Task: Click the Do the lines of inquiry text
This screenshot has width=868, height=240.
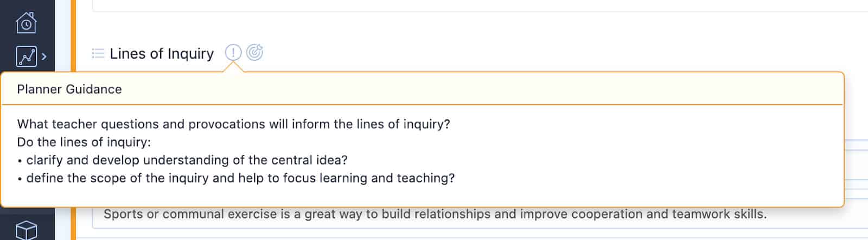Action: click(x=84, y=142)
